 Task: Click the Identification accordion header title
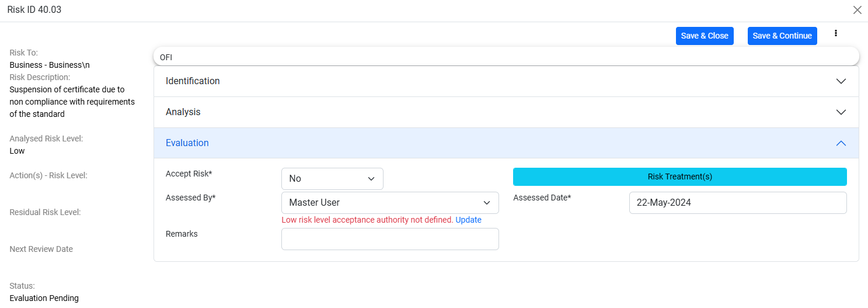(x=193, y=81)
